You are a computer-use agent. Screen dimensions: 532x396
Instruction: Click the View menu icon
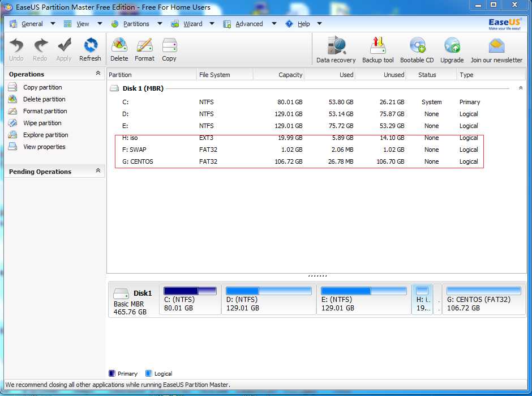point(67,24)
